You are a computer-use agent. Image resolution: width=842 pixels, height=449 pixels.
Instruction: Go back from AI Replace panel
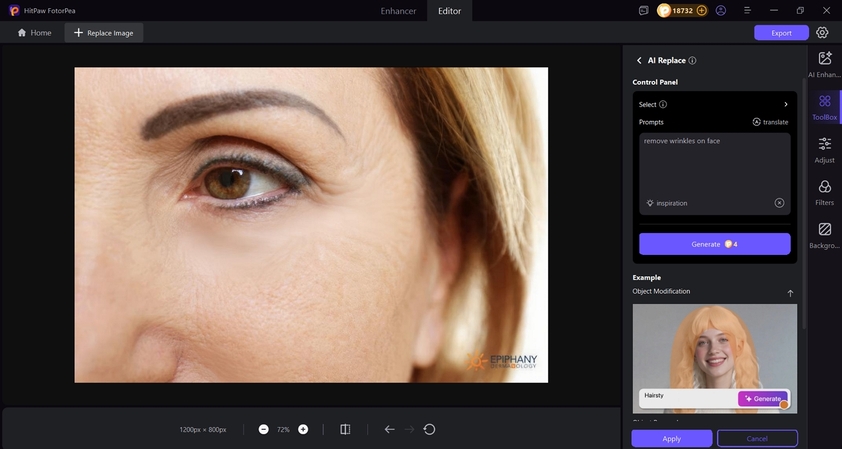639,60
